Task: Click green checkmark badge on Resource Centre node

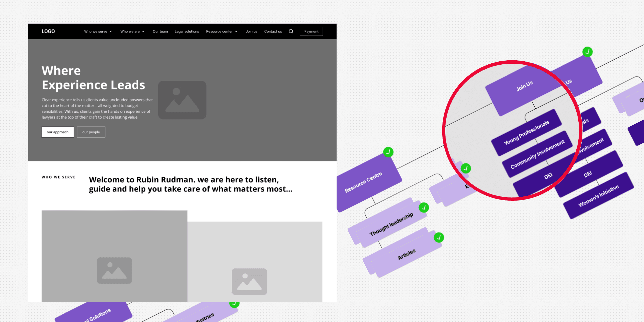Action: 388,152
